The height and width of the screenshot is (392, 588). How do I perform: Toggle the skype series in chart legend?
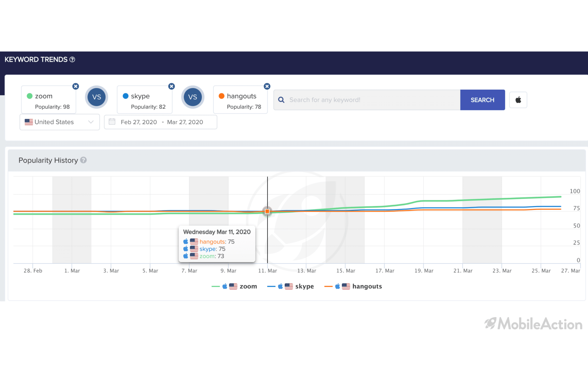point(291,286)
